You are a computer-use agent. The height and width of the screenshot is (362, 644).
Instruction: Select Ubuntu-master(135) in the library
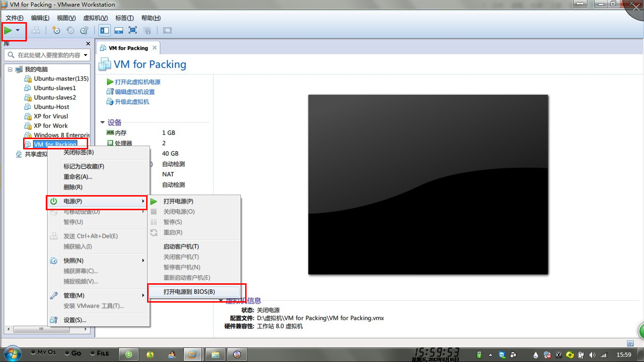[61, 79]
